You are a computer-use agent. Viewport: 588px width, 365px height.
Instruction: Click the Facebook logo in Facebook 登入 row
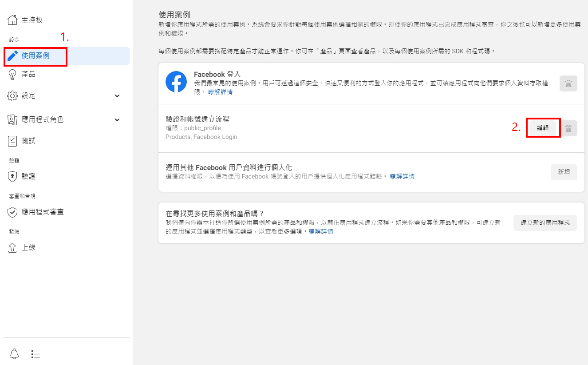pyautogui.click(x=176, y=82)
